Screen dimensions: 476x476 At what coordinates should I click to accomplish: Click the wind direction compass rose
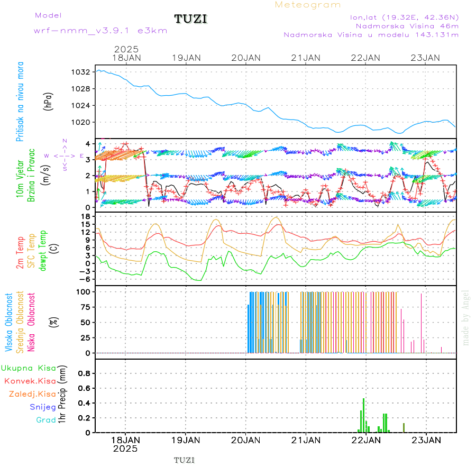pyautogui.click(x=65, y=155)
